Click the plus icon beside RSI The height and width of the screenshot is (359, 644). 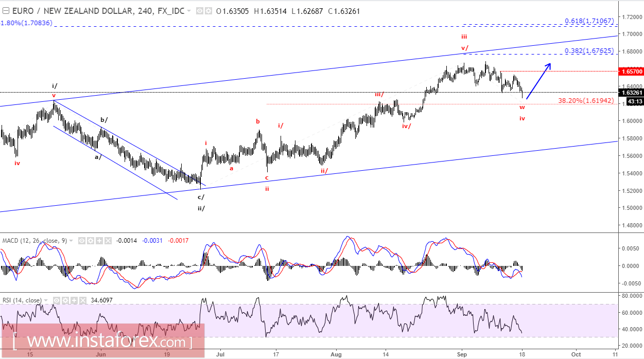74,300
